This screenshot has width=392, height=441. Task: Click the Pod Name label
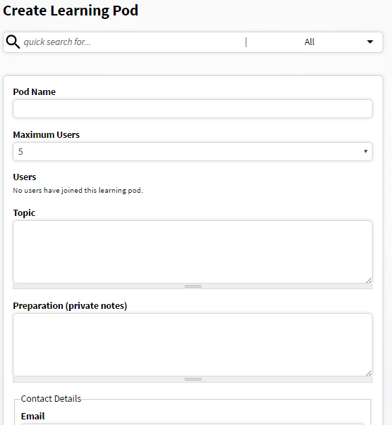[x=34, y=92]
